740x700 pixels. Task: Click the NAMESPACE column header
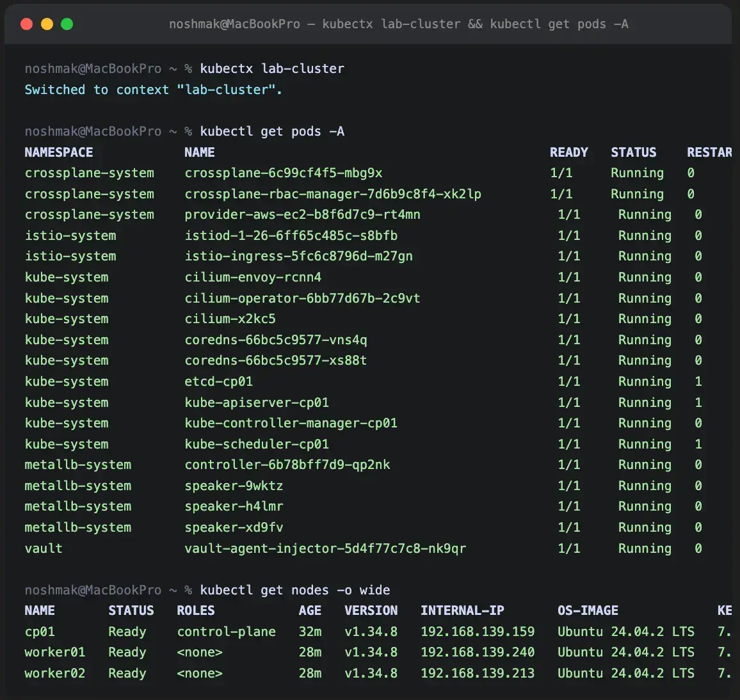[x=58, y=152]
